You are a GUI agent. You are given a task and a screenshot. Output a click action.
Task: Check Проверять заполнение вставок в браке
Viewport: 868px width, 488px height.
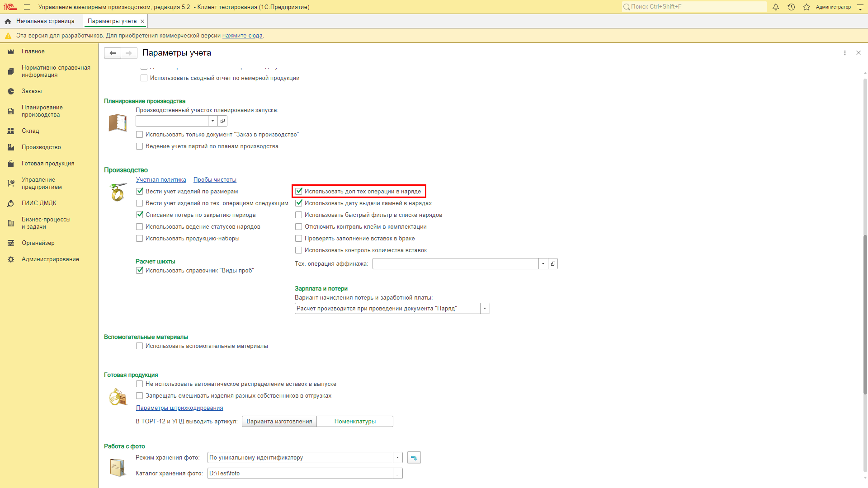[x=299, y=239]
